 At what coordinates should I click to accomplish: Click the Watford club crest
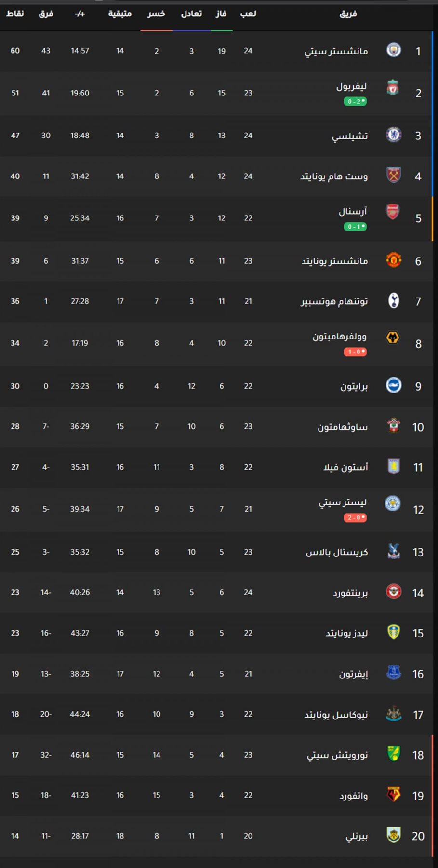click(x=394, y=794)
